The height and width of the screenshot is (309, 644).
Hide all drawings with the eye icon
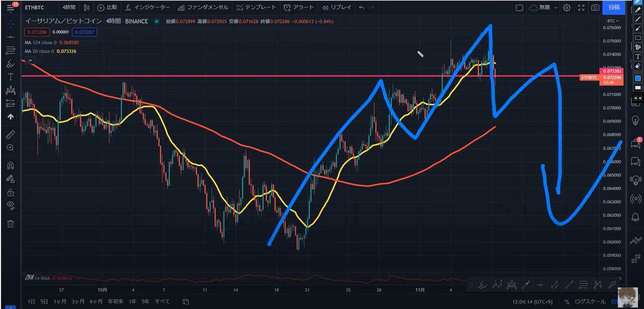(10, 205)
